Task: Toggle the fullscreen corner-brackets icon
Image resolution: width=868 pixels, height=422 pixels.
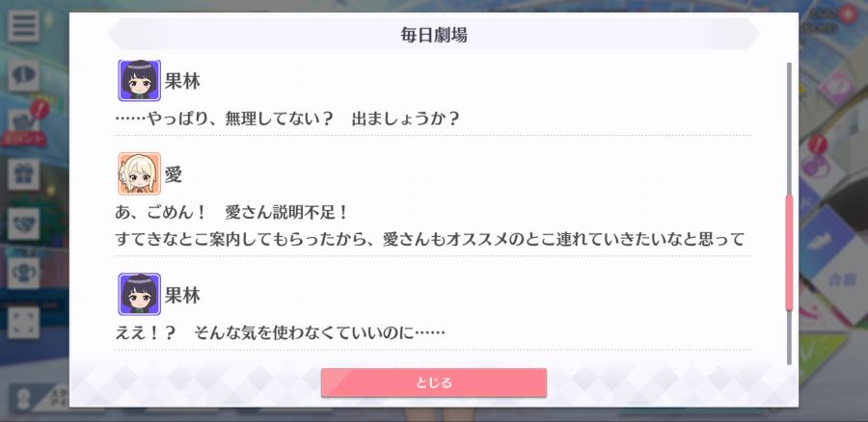Action: [23, 323]
